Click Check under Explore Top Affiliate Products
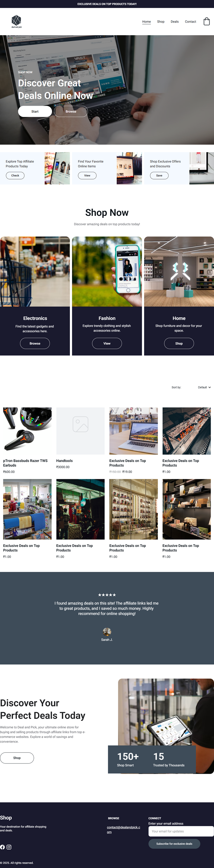The image size is (214, 868). coord(15,175)
